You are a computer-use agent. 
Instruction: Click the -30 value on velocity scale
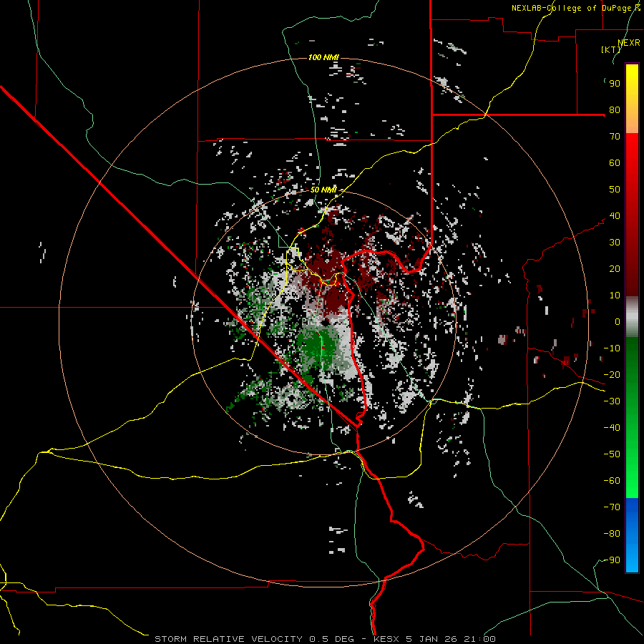[612, 401]
